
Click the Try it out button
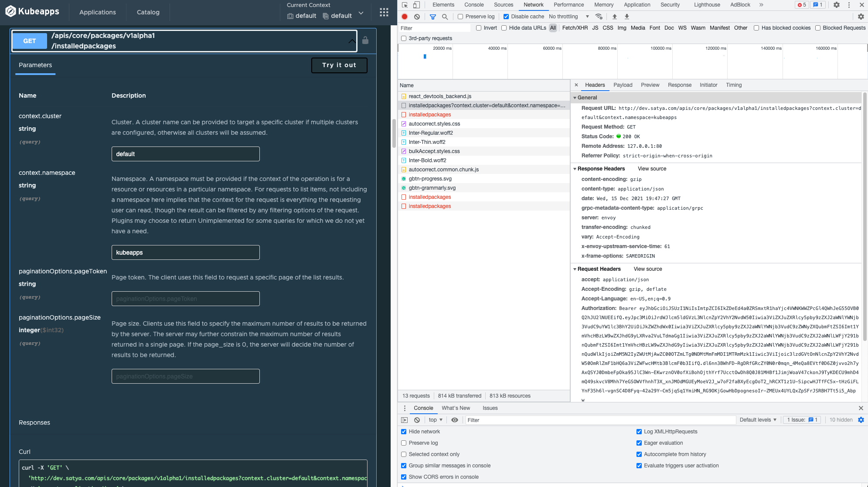339,65
